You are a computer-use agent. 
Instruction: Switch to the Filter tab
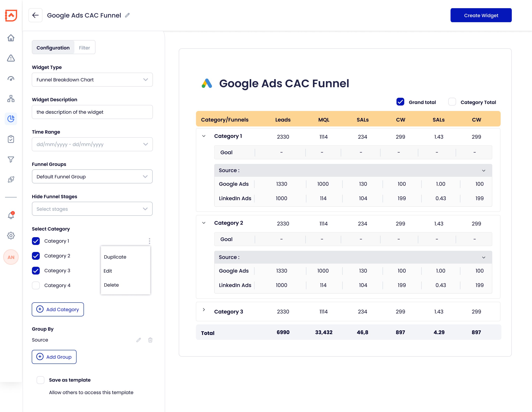tap(84, 48)
